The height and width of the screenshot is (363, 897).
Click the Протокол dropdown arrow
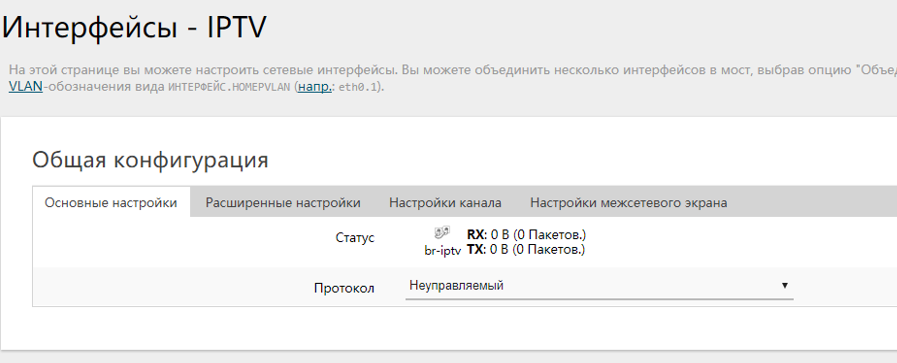click(785, 285)
